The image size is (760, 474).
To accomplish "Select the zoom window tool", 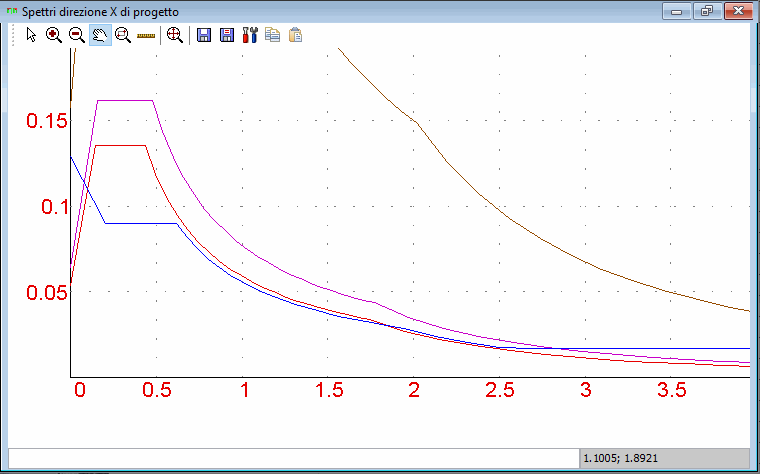I will (x=123, y=35).
